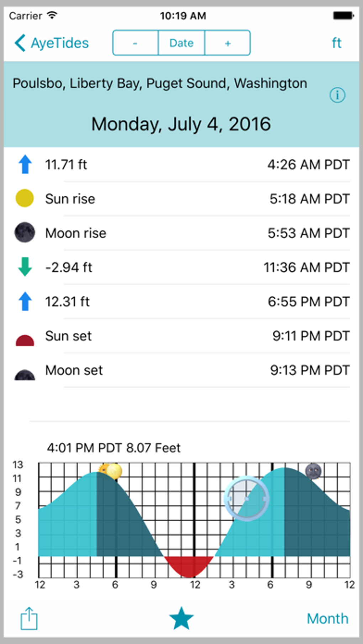Tap the circular time cursor on the tide graph
This screenshot has width=363, height=644.
coord(247,499)
